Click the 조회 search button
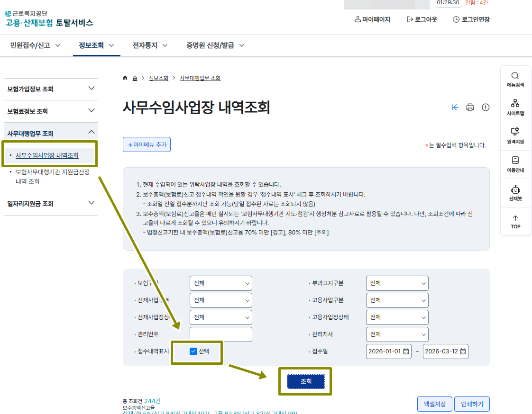Image resolution: width=532 pixels, height=414 pixels. (305, 381)
